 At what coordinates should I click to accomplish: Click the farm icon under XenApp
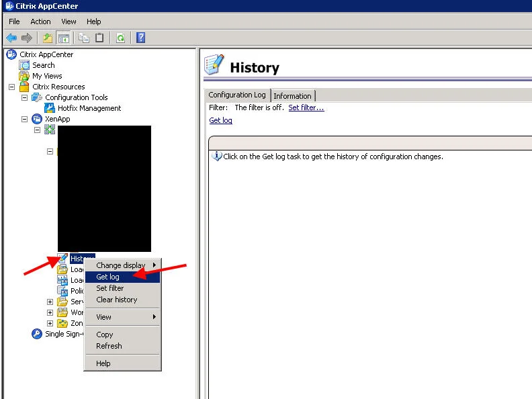pyautogui.click(x=50, y=130)
